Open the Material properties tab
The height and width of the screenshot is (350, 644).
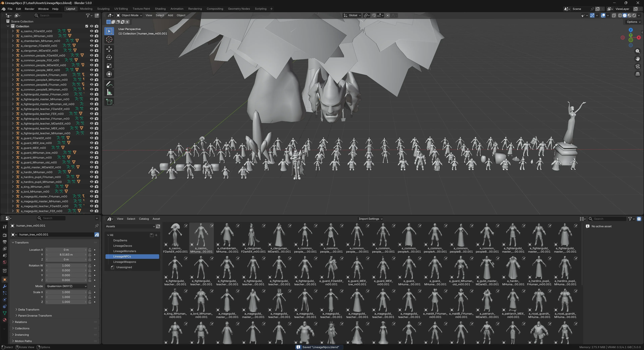(x=5, y=320)
